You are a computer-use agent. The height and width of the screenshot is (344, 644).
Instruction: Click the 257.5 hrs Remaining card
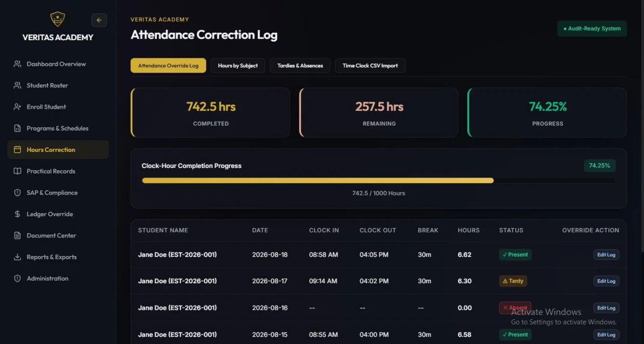[379, 113]
